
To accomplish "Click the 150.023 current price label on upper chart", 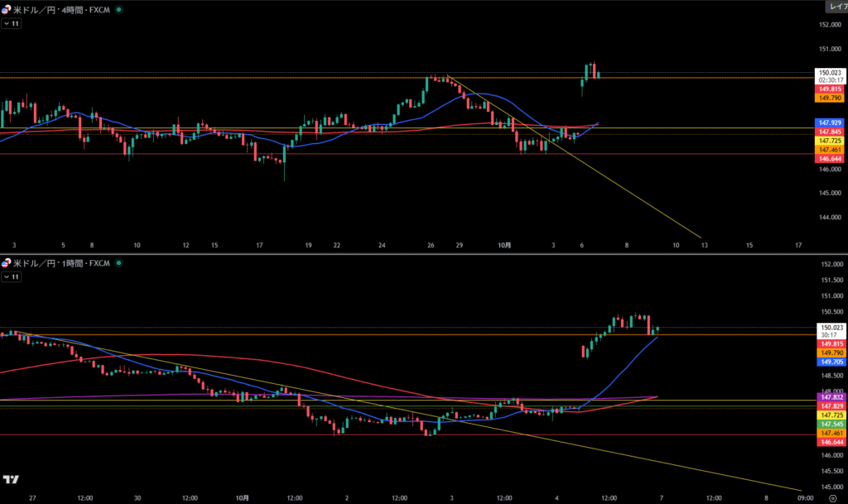I will click(830, 73).
